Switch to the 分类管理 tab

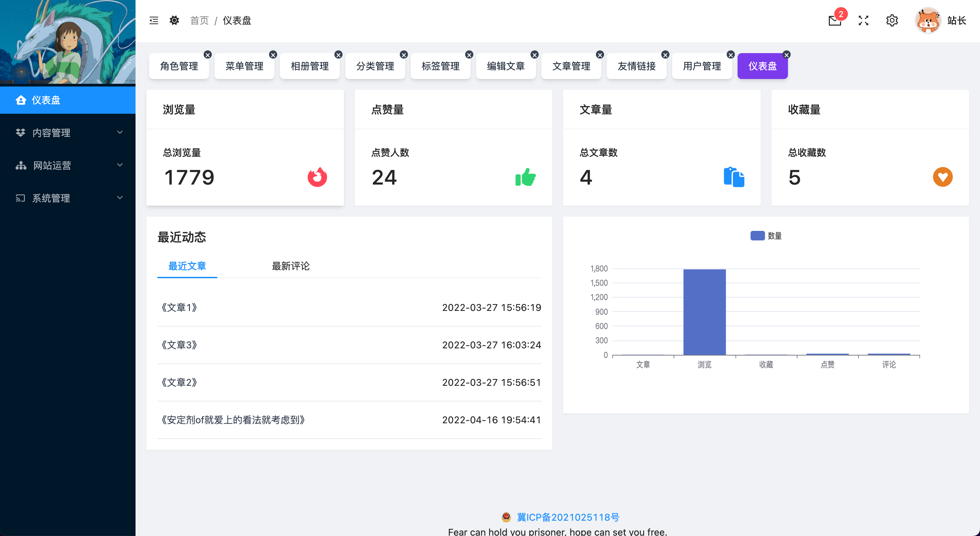coord(375,66)
